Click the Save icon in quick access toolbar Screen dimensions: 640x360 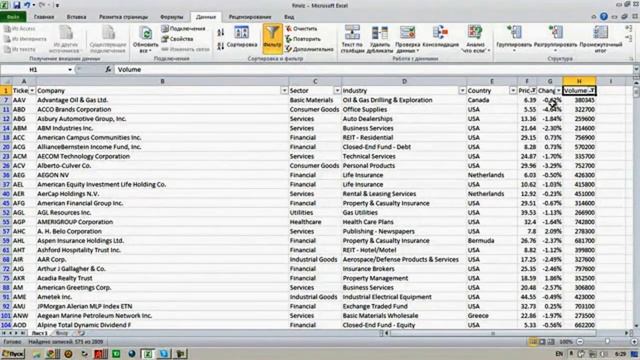click(x=17, y=5)
